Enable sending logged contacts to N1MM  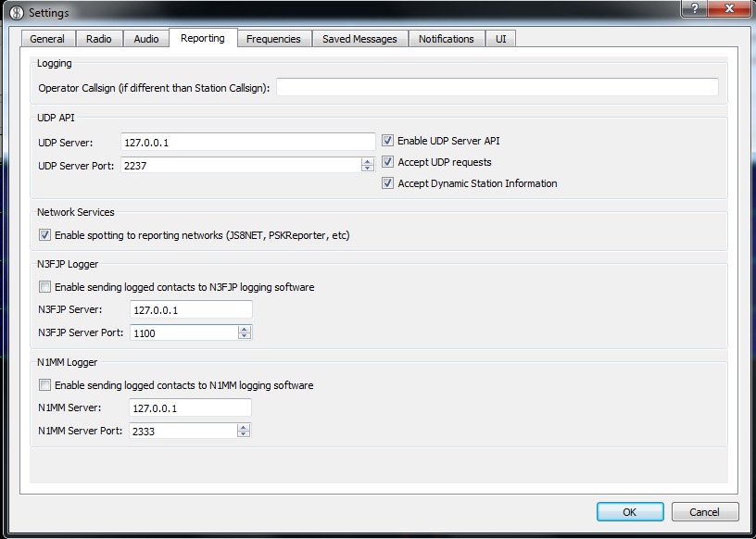click(x=44, y=385)
